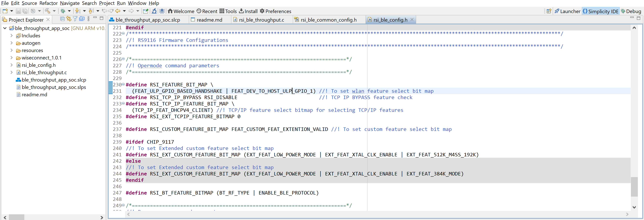
Task: Open the filter icon in Project Explorer
Action: click(x=75, y=19)
